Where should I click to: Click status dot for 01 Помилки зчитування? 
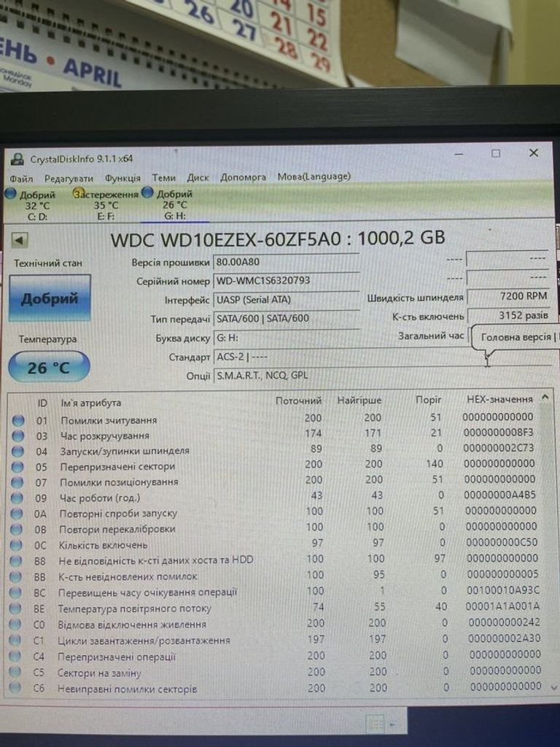pos(18,420)
